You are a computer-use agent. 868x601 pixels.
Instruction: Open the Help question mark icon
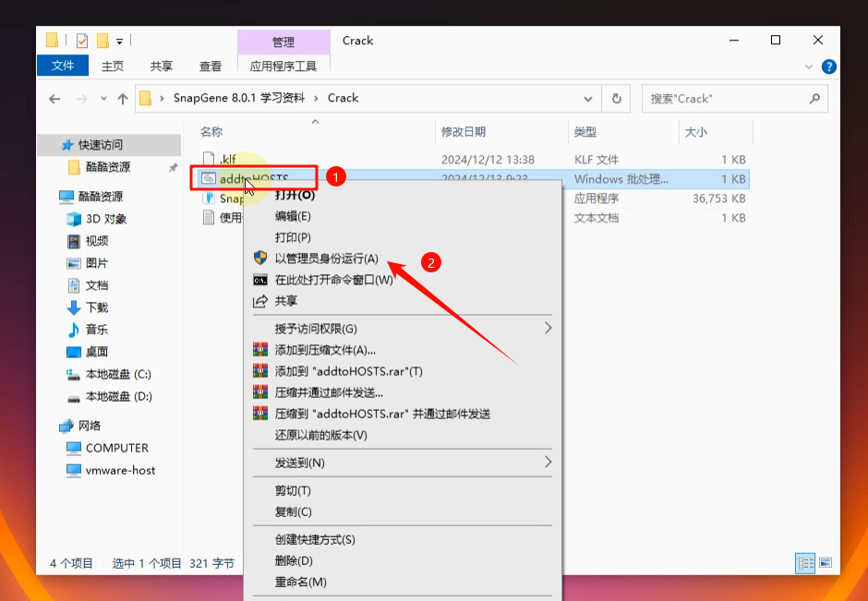tap(829, 66)
